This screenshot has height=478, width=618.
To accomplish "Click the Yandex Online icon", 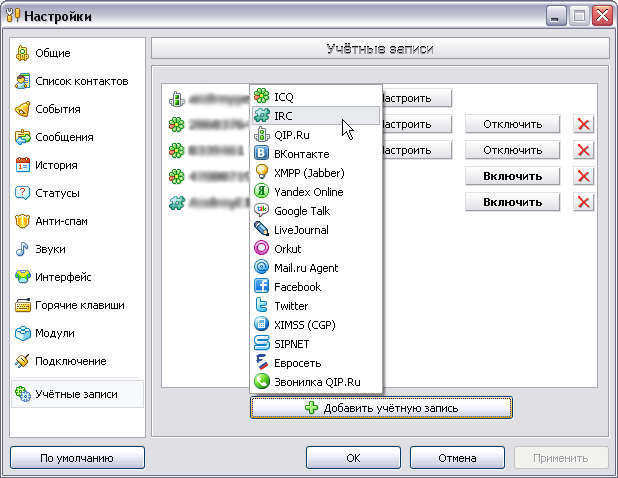I will pyautogui.click(x=261, y=192).
